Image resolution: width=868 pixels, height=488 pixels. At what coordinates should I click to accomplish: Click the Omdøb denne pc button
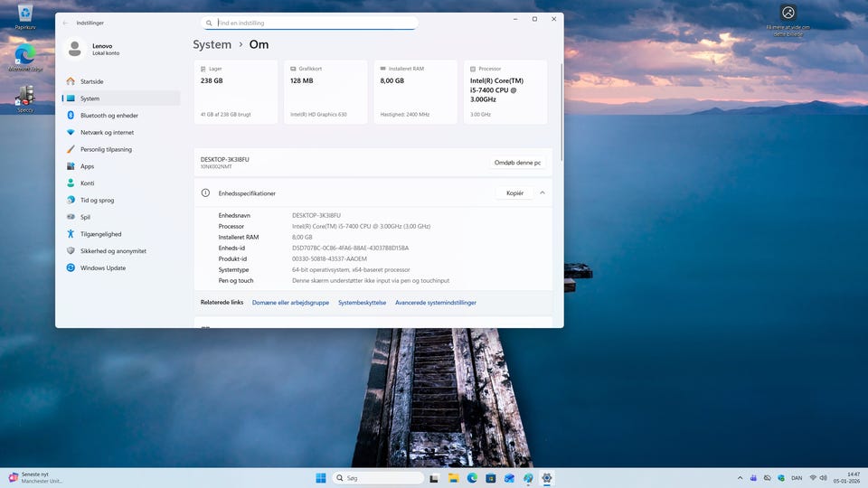click(517, 163)
